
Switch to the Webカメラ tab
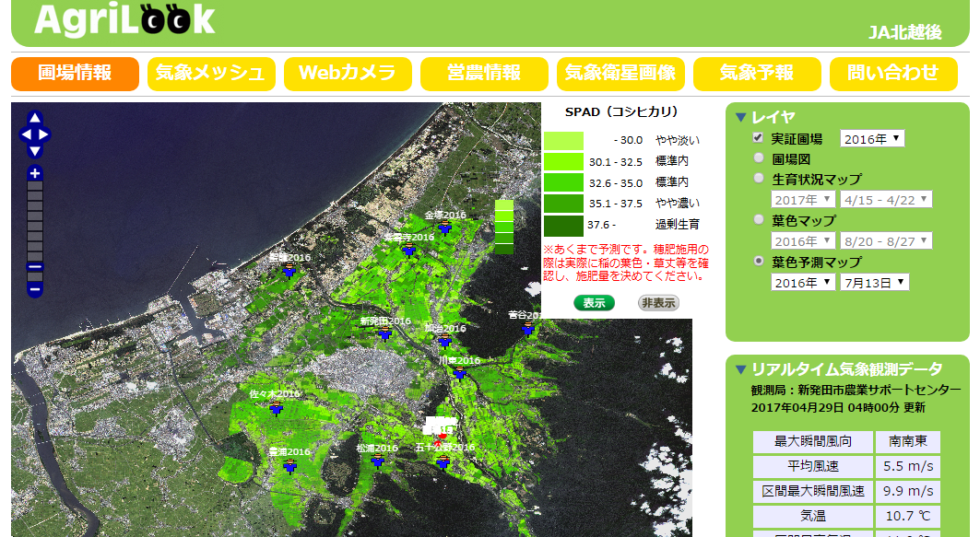348,74
